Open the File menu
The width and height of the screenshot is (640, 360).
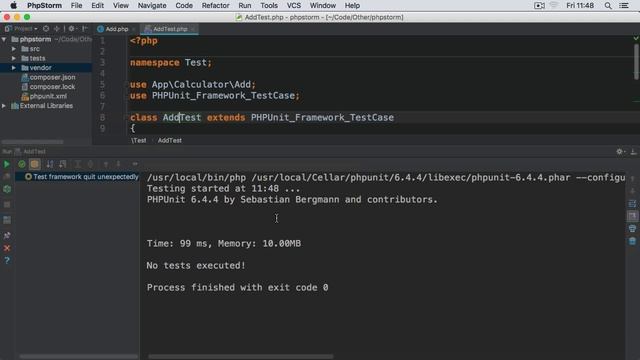click(x=76, y=6)
